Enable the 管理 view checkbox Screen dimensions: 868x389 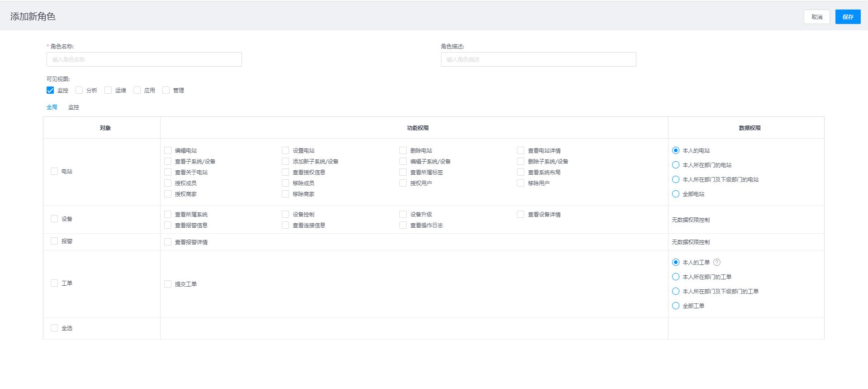(166, 90)
